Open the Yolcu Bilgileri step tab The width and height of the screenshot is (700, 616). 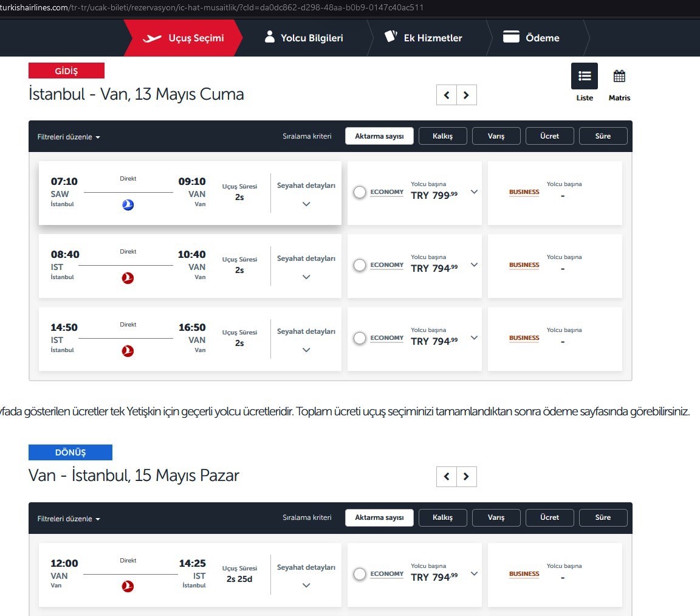tap(304, 38)
